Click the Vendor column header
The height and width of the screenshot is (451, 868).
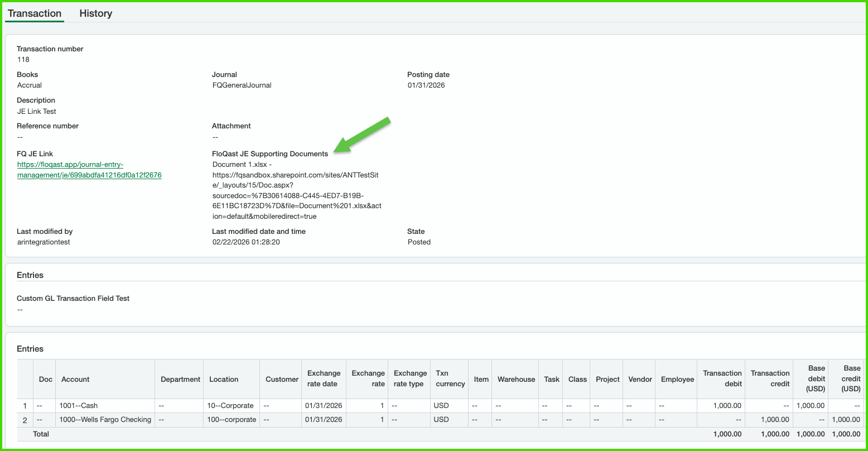[x=640, y=379]
